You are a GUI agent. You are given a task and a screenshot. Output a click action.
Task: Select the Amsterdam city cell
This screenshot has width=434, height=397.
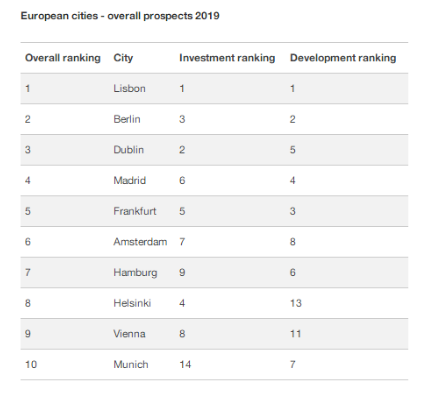click(140, 242)
